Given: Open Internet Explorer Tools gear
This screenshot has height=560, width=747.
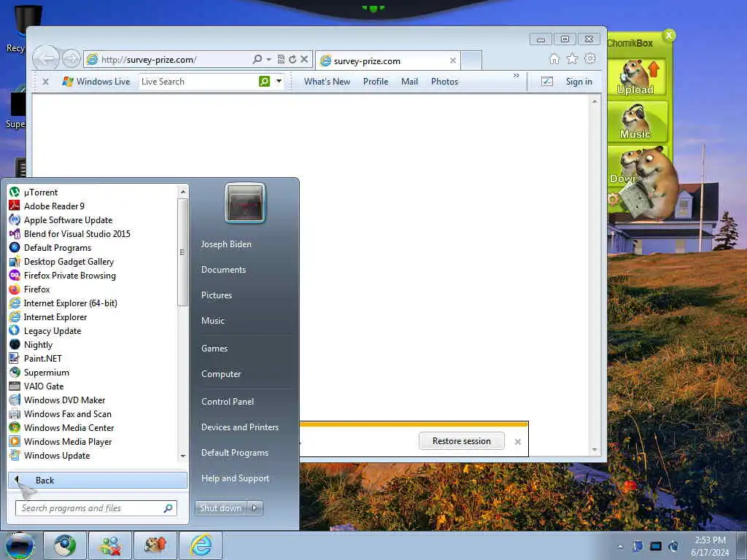Looking at the screenshot, I should tap(590, 58).
